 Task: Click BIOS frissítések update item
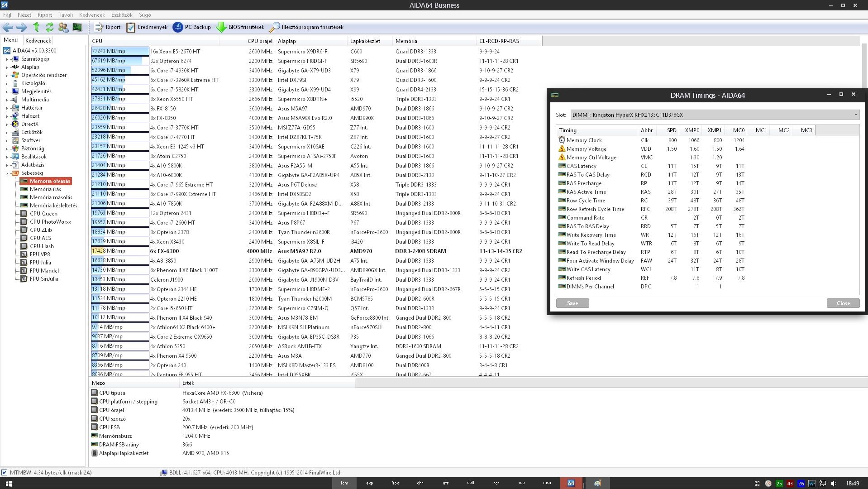point(240,27)
